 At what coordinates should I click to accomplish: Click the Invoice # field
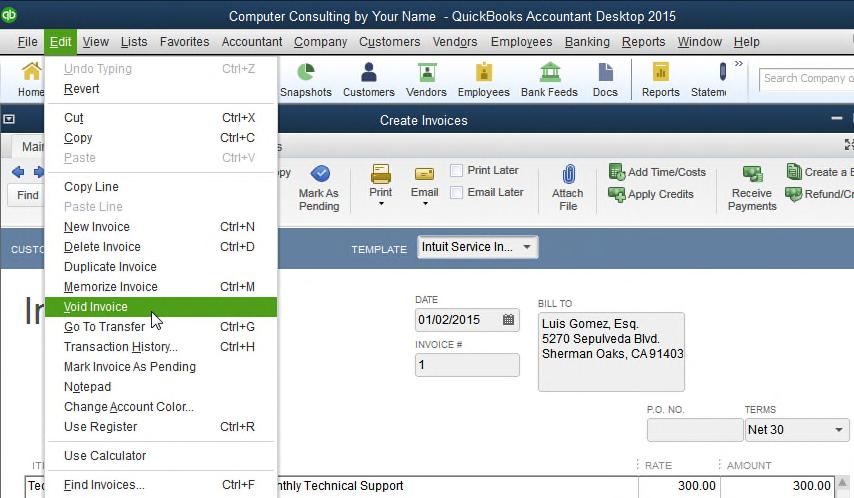click(x=467, y=365)
